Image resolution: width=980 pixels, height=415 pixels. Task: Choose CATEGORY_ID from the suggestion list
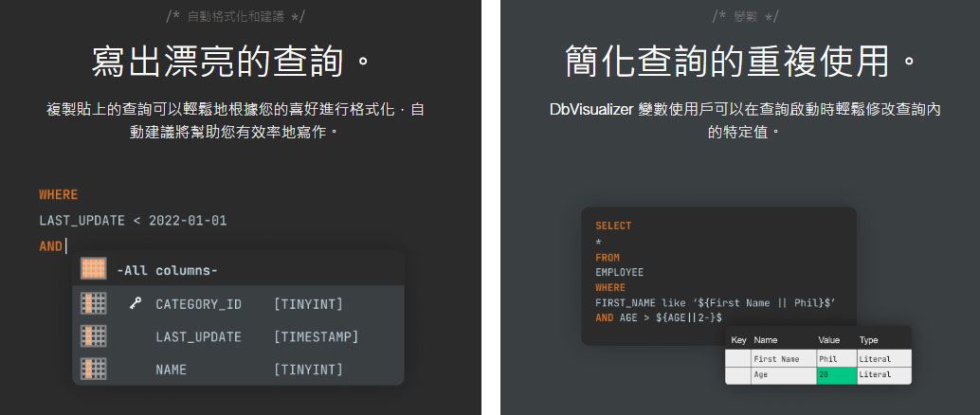[x=198, y=304]
